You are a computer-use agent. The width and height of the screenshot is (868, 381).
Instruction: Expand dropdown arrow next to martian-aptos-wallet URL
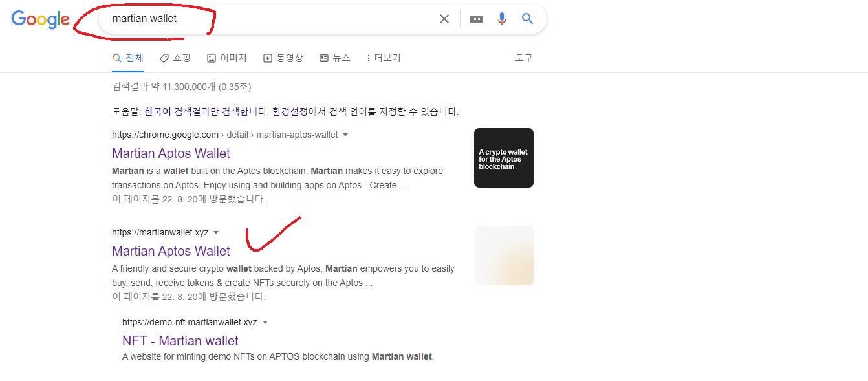345,135
